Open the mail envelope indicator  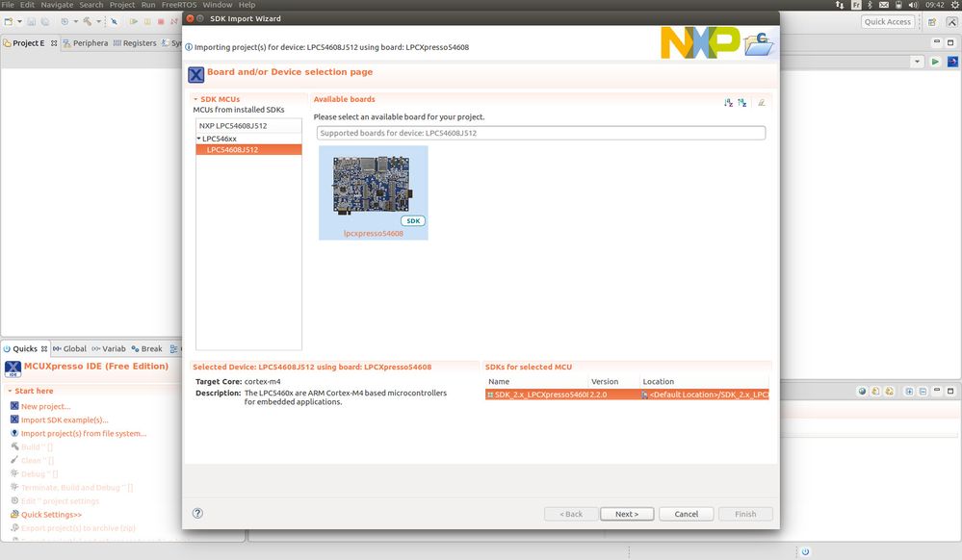point(883,5)
